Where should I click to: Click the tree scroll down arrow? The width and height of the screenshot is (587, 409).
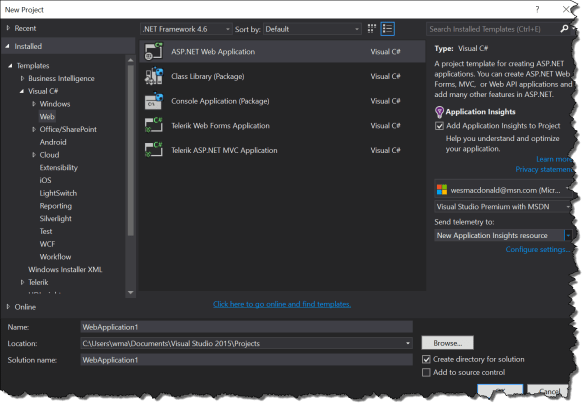tap(131, 293)
